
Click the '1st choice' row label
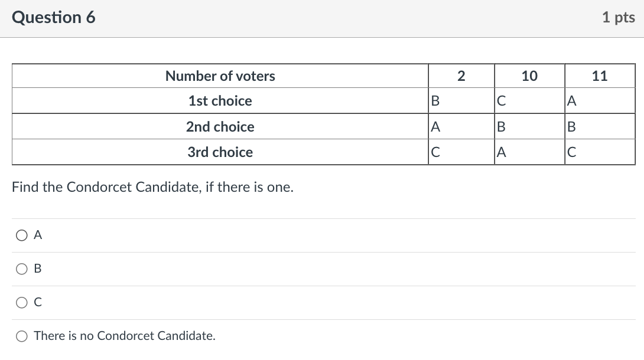pyautogui.click(x=220, y=101)
